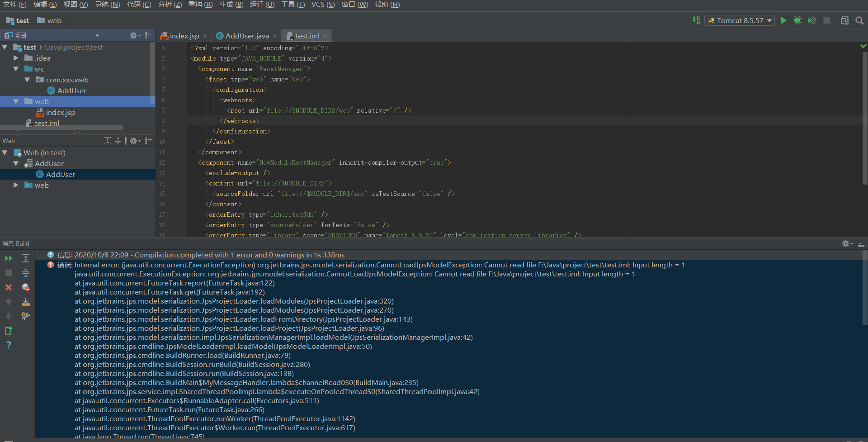The width and height of the screenshot is (868, 442).
Task: Collapse the web folder in project tree
Action: [x=16, y=101]
